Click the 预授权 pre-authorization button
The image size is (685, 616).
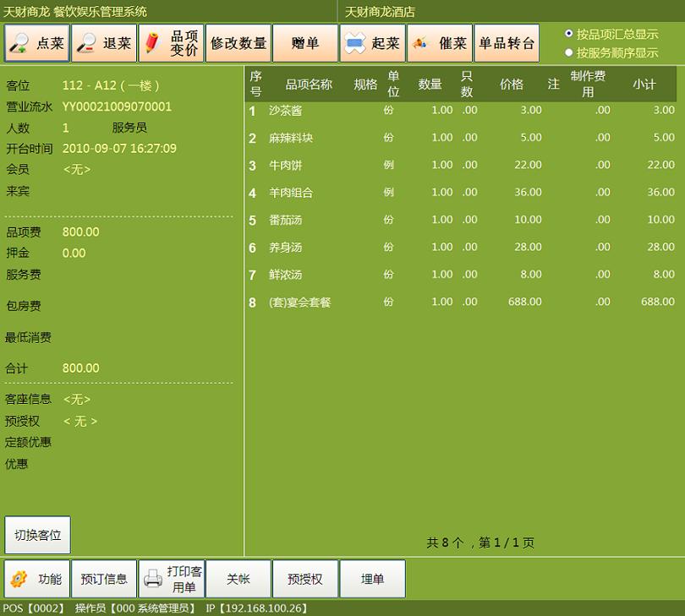[x=304, y=579]
